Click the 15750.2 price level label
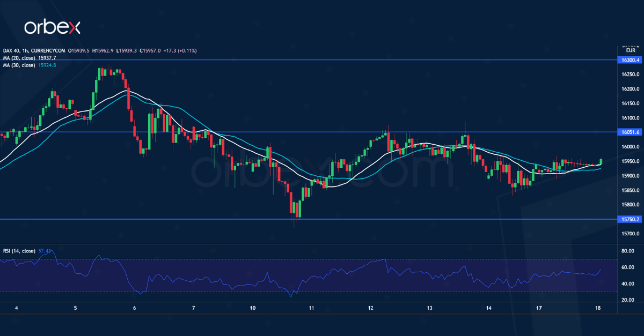 click(630, 219)
